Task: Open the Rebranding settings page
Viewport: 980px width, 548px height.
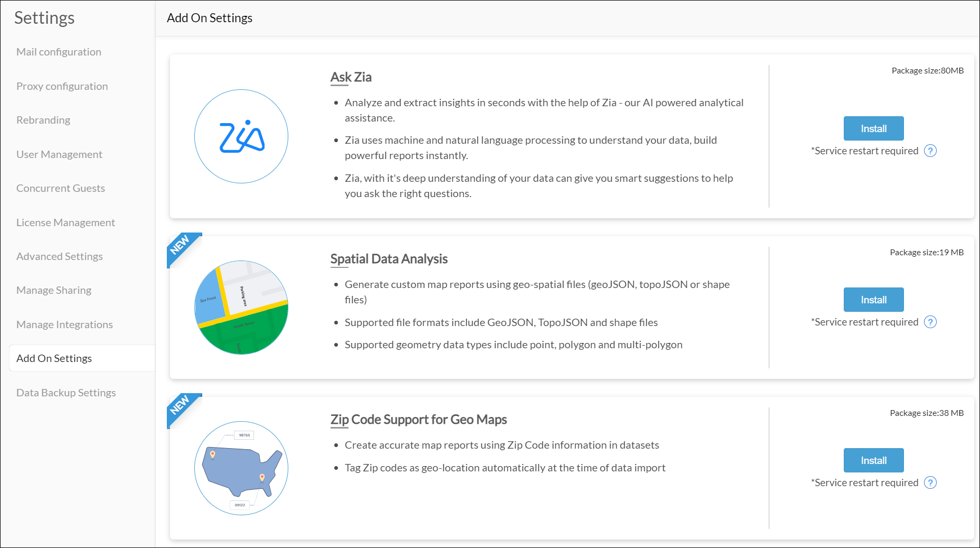Action: [43, 119]
